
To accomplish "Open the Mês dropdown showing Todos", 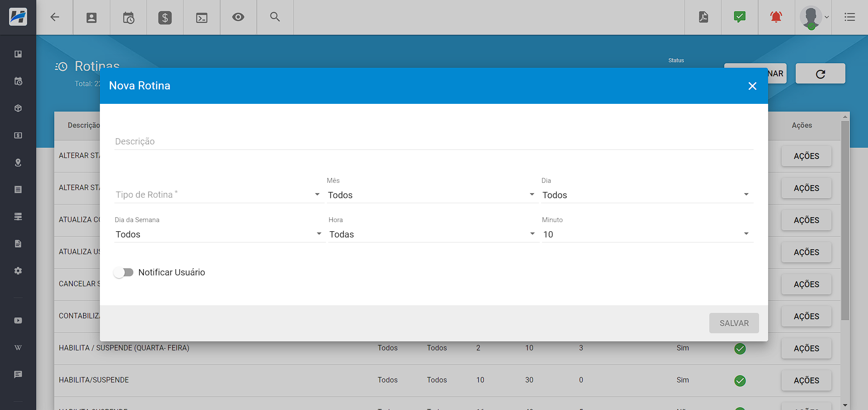I will tap(432, 195).
